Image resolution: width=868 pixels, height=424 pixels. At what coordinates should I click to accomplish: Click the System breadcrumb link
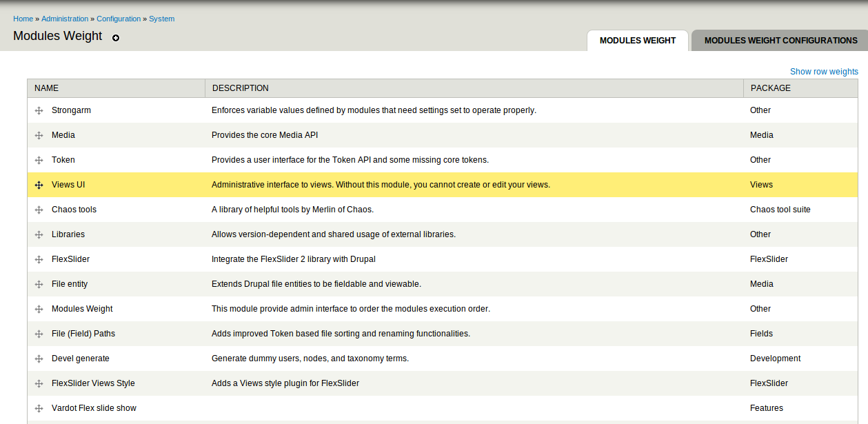161,19
